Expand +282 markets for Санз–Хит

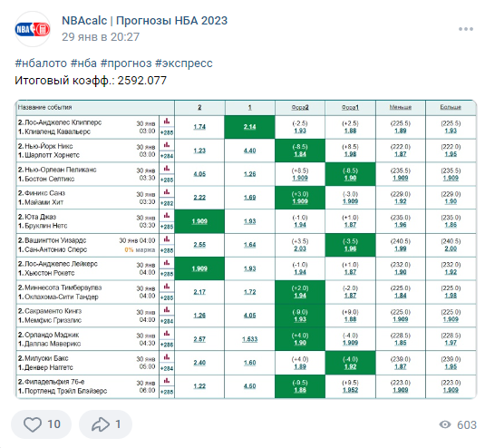(x=167, y=203)
